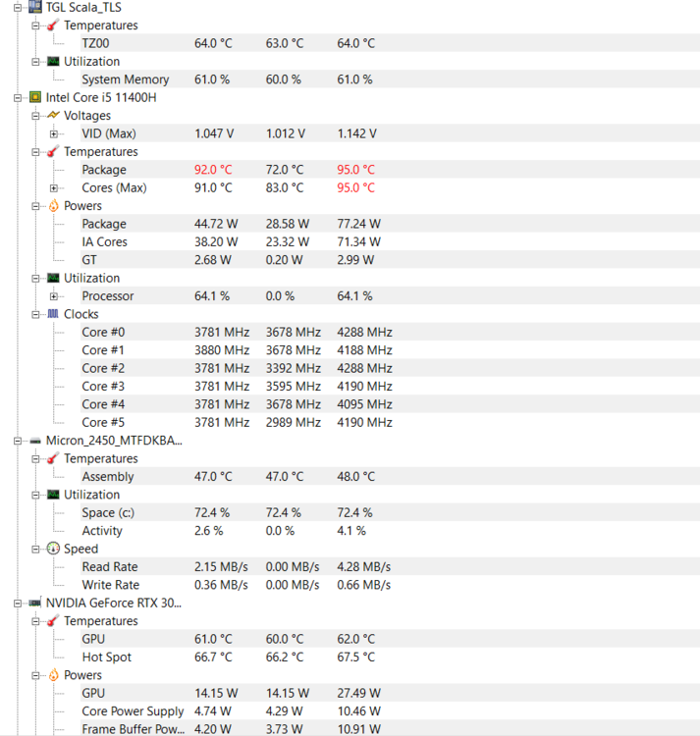
Task: Click the Speed gauge icon
Action: 54,549
